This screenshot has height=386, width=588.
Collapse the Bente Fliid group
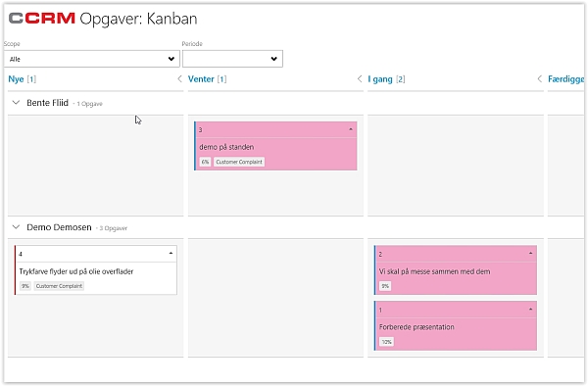[x=16, y=102]
